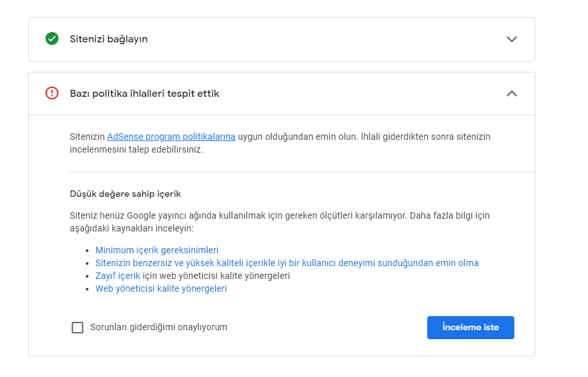Screen dimensions: 588x377
Task: Expand the Sitenizi bağlayın section chevron
Action: [512, 39]
